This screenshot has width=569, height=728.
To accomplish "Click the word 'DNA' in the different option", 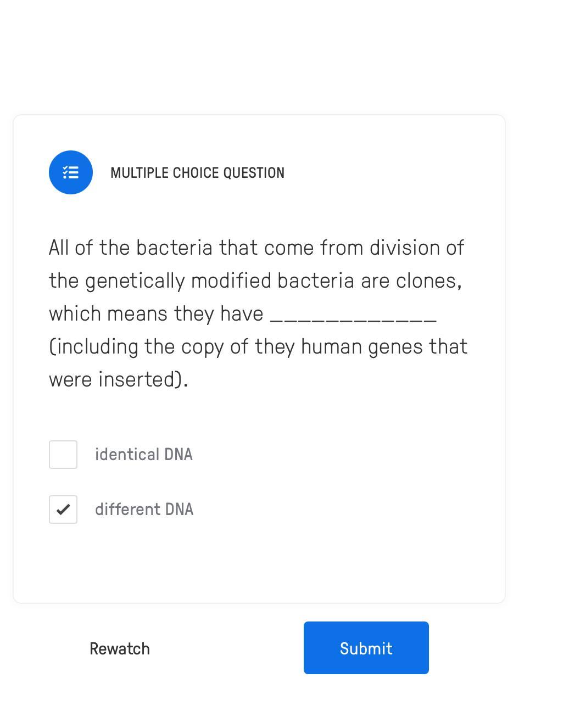I will click(x=179, y=509).
